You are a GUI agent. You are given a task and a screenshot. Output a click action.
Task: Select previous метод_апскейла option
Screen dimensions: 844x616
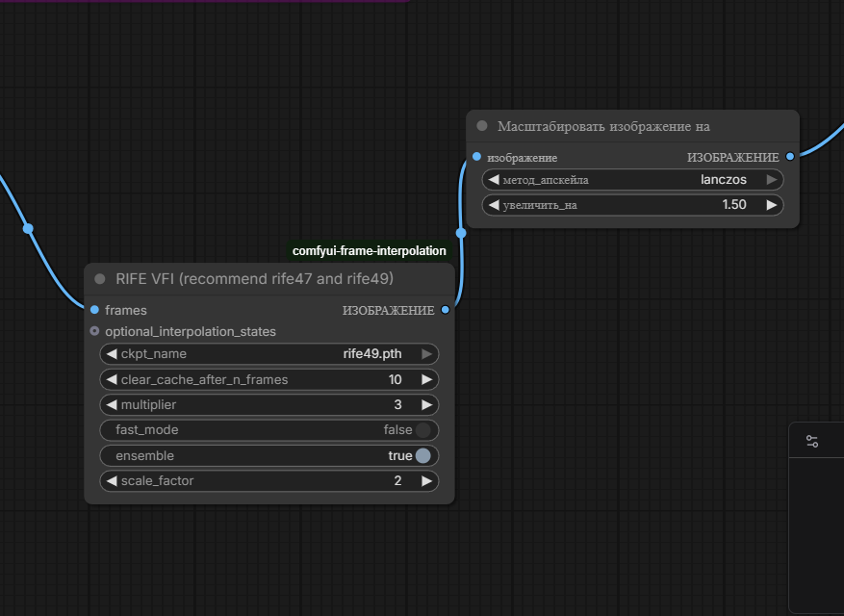[494, 180]
